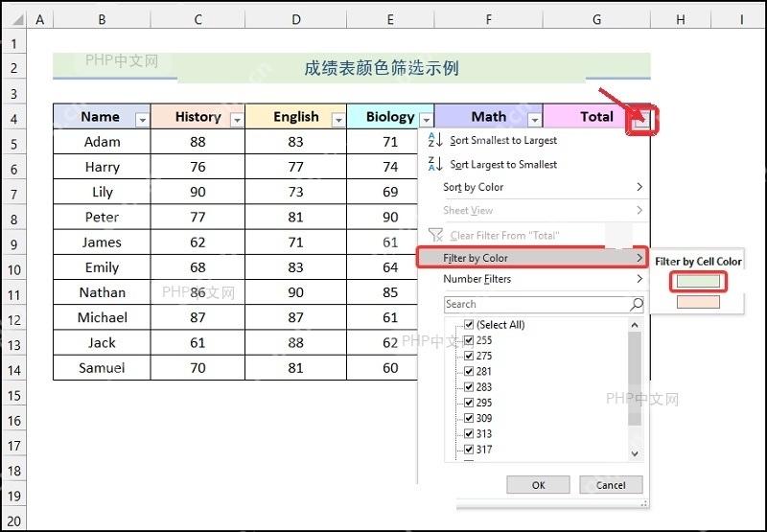Select column F header
The height and width of the screenshot is (532, 767).
click(x=488, y=19)
